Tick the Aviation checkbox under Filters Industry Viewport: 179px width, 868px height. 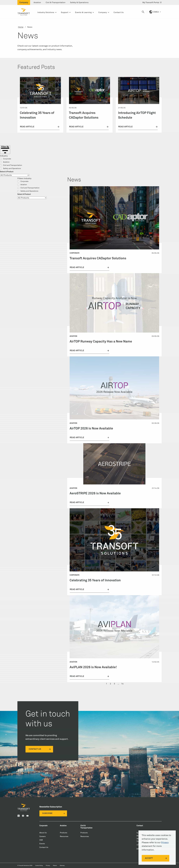pyautogui.click(x=18, y=185)
